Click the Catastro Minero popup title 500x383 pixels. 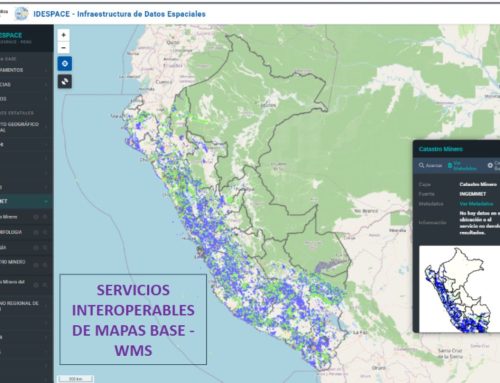click(441, 149)
